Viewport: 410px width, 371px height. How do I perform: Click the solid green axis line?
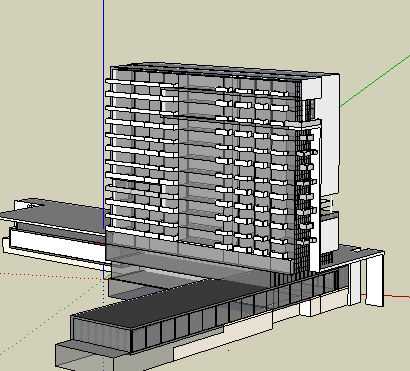[x=375, y=80]
